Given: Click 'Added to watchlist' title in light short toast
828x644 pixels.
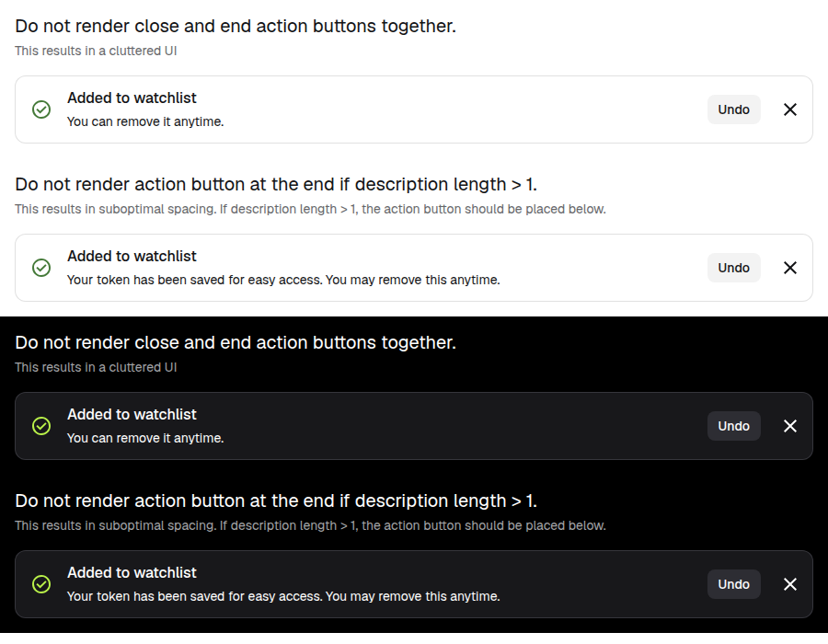Looking at the screenshot, I should tap(132, 98).
